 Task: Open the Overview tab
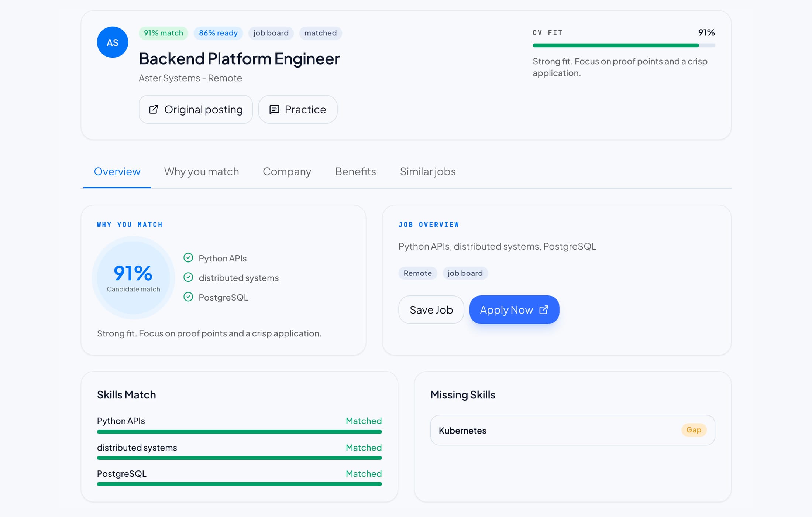pyautogui.click(x=117, y=172)
